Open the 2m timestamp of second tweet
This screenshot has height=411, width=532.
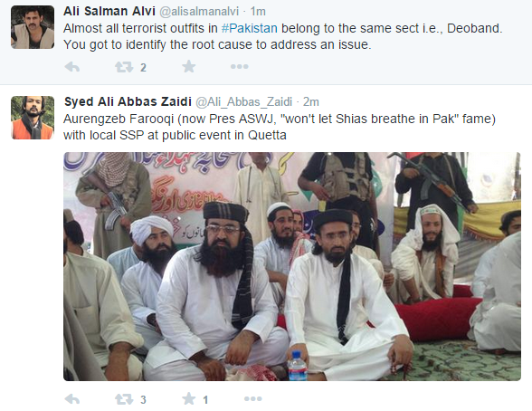(x=311, y=101)
